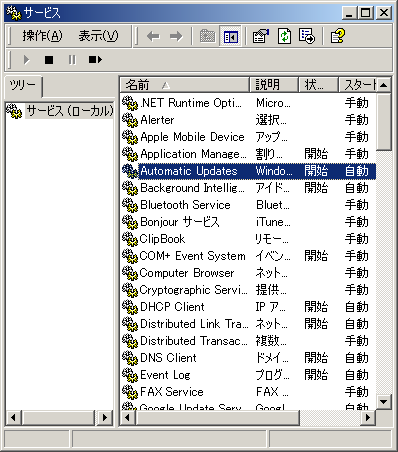The image size is (398, 452).
Task: Click the services list vertical scrollbar thumb
Action: pyautogui.click(x=384, y=122)
